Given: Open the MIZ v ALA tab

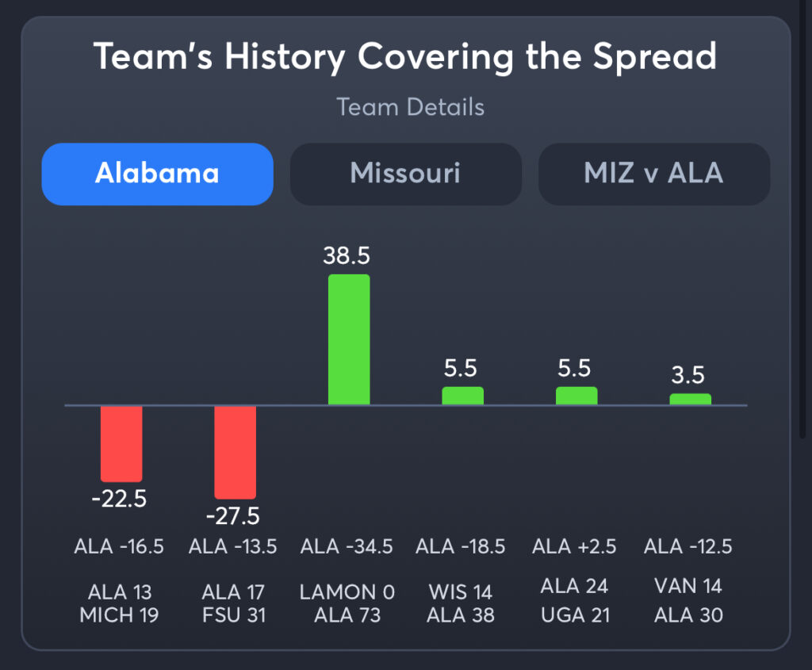Looking at the screenshot, I should click(653, 174).
